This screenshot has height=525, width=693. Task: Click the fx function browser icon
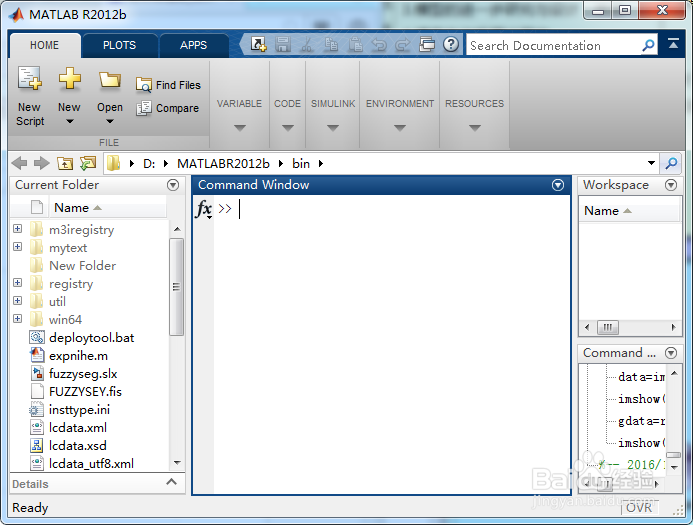[204, 208]
